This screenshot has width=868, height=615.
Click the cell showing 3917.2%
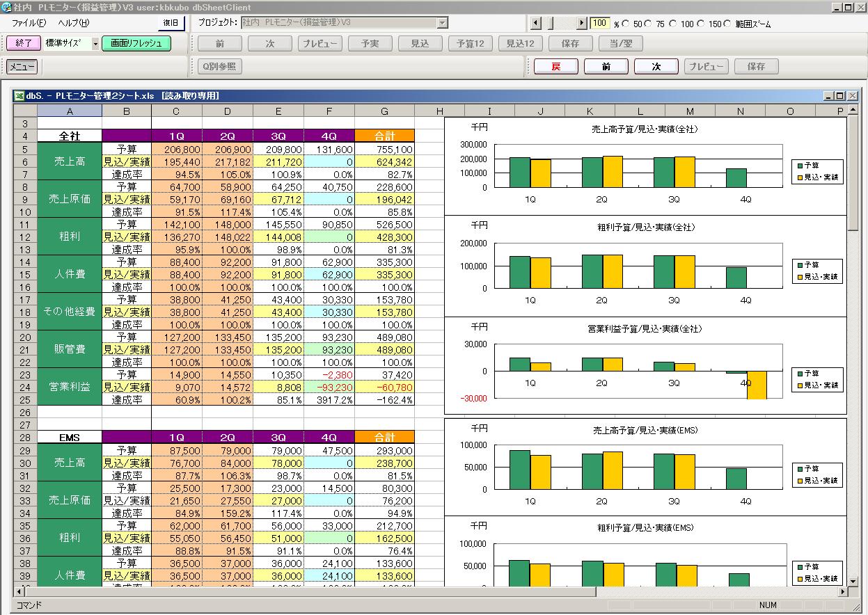(x=329, y=399)
